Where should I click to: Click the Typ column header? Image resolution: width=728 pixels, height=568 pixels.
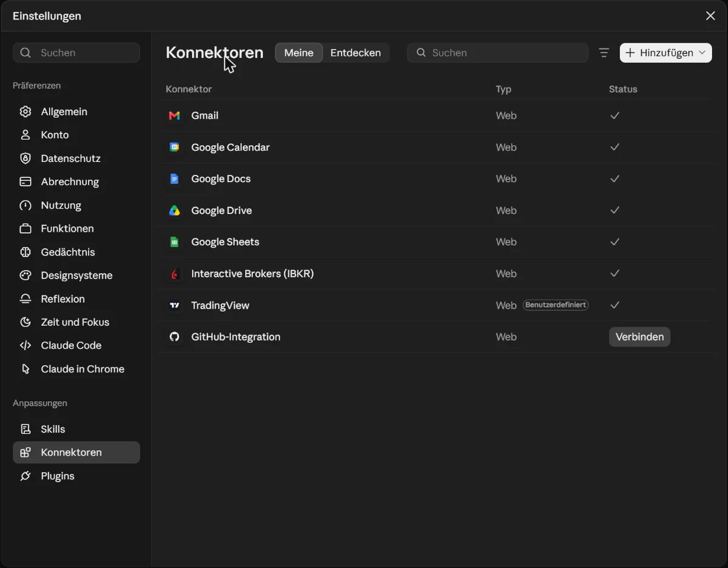(x=504, y=89)
